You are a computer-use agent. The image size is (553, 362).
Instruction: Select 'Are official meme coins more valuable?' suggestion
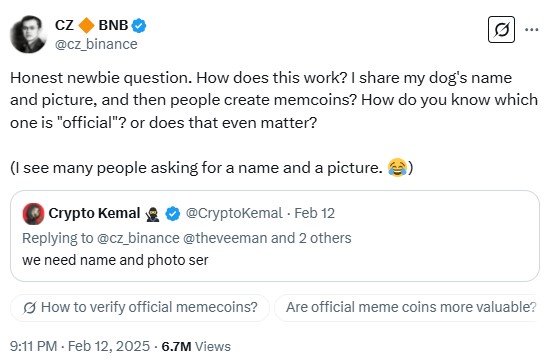coord(406,308)
